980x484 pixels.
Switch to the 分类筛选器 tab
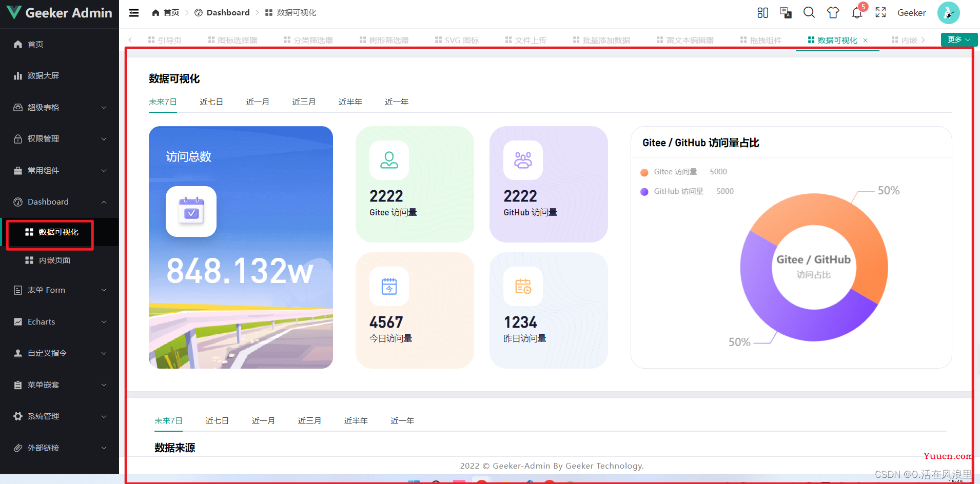point(308,40)
